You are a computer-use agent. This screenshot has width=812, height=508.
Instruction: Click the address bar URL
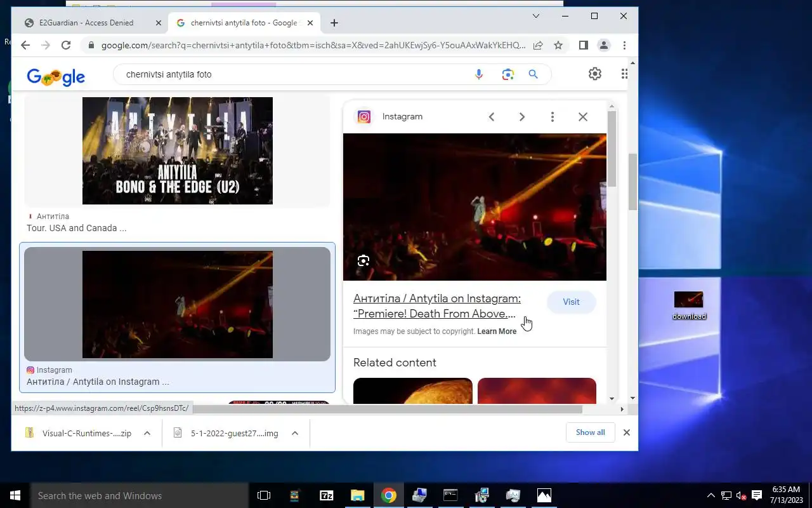point(313,45)
